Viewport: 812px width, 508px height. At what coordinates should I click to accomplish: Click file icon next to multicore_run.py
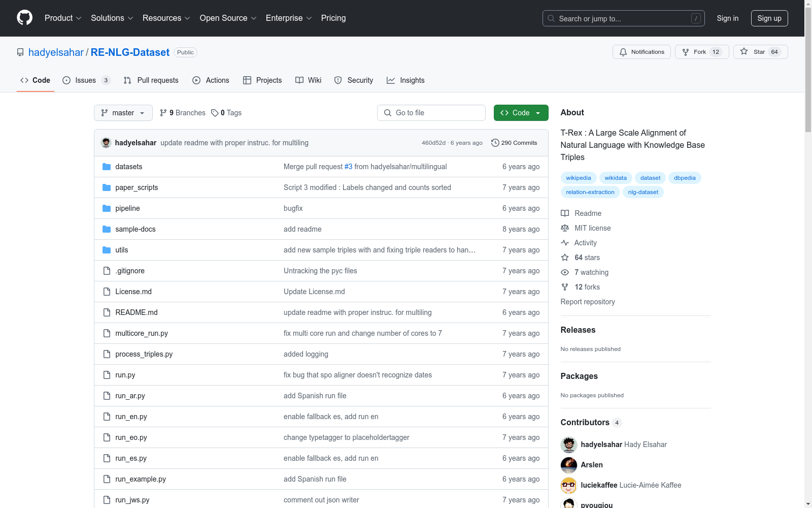click(107, 333)
